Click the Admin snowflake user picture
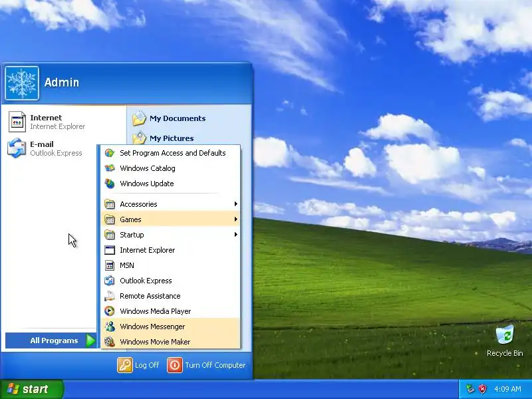Viewport: 532px width, 399px height. 22,83
